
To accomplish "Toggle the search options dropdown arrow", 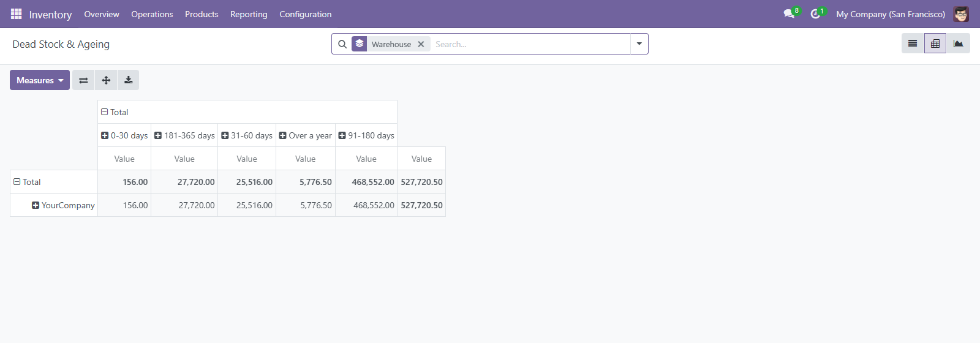I will 639,44.
